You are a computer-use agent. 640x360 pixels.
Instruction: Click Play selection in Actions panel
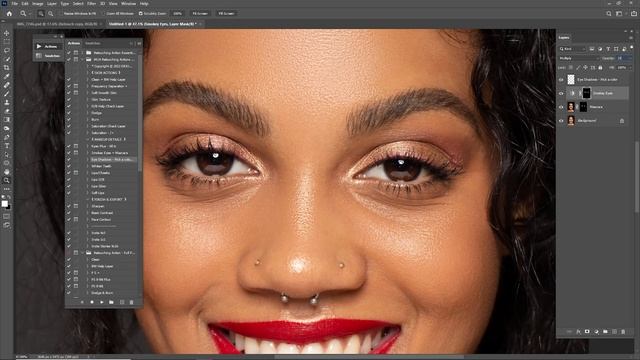tap(102, 302)
